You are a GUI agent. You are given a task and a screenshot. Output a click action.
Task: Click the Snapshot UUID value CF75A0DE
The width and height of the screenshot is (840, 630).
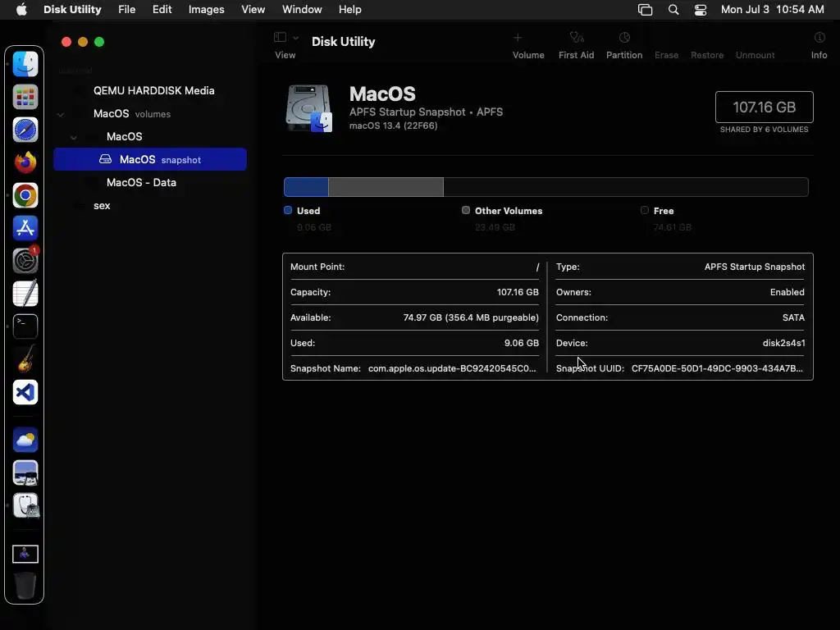coord(717,368)
